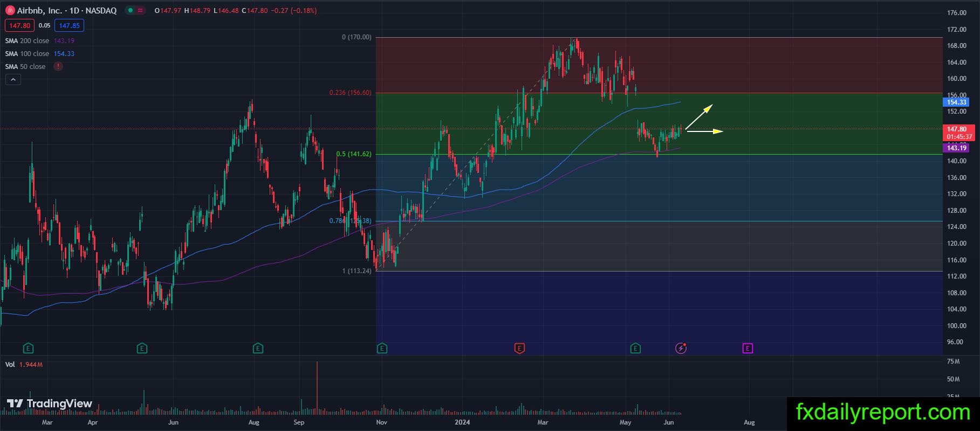The height and width of the screenshot is (431, 980).
Task: Click the 75M volume scale label
Action: coord(953,362)
